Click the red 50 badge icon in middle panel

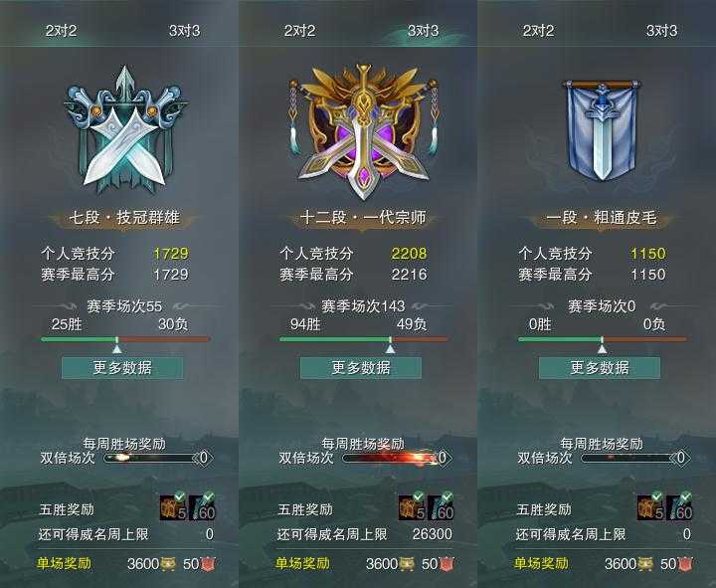[x=447, y=564]
